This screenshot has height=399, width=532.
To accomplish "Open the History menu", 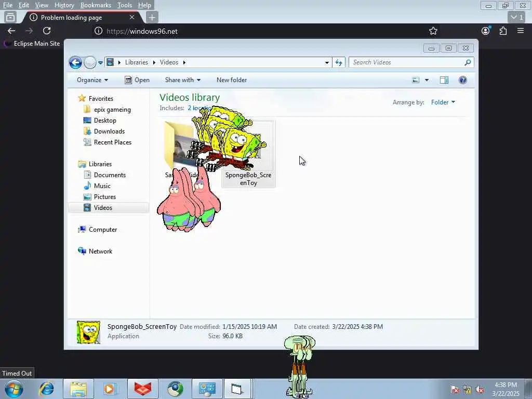I will [x=64, y=5].
